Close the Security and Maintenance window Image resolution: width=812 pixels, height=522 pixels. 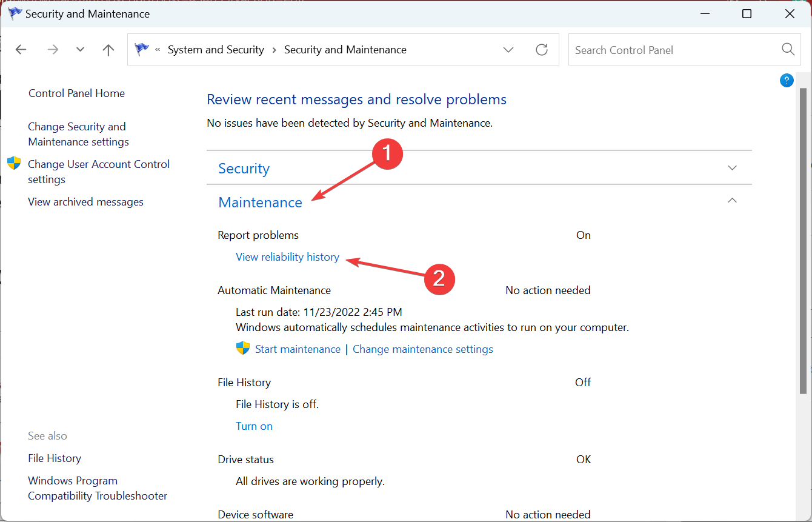point(790,13)
